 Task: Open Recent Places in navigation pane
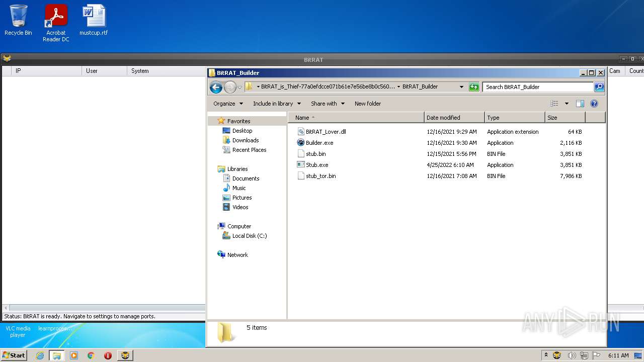(x=249, y=150)
